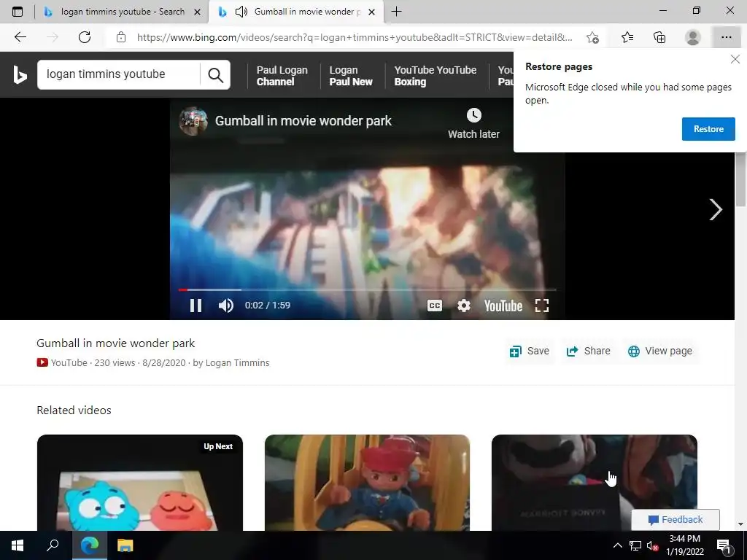Click View page link
747x560 pixels.
click(x=660, y=351)
